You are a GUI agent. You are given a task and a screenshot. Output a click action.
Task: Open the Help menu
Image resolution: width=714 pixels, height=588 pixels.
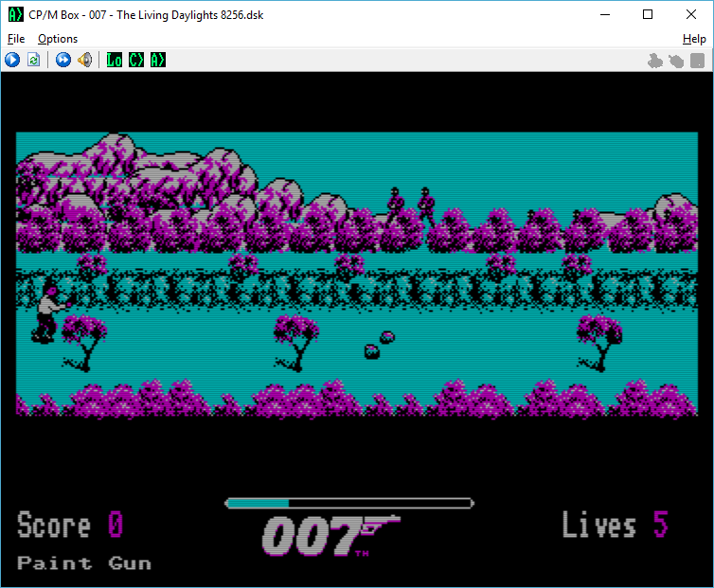694,39
